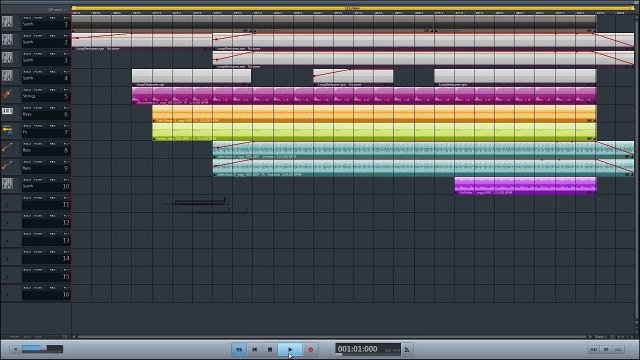Stop playback with the square stop button
Screen dimensions: 640x360
pyautogui.click(x=270, y=349)
